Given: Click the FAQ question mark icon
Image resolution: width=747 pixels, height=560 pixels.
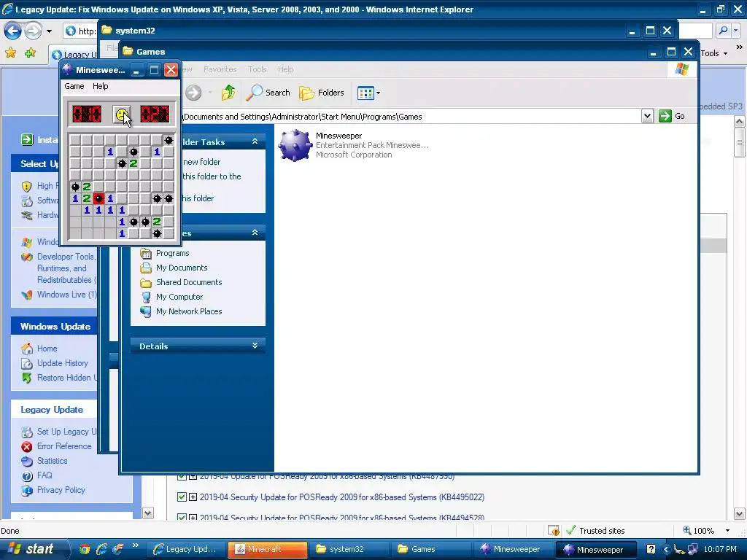Looking at the screenshot, I should (27, 475).
